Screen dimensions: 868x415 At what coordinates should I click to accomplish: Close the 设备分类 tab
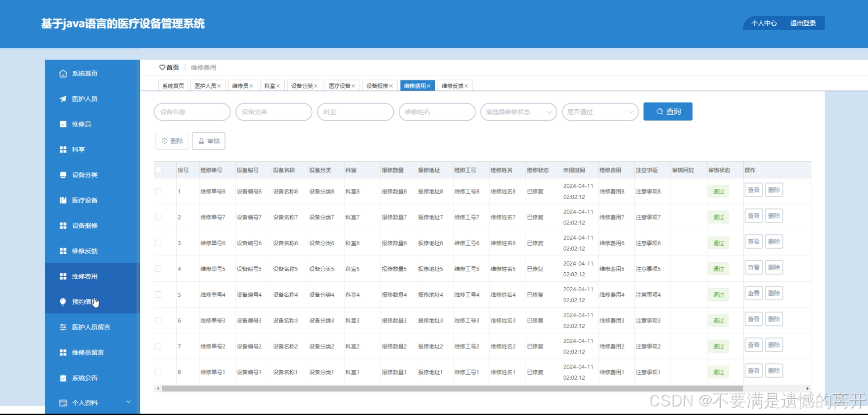coord(316,86)
